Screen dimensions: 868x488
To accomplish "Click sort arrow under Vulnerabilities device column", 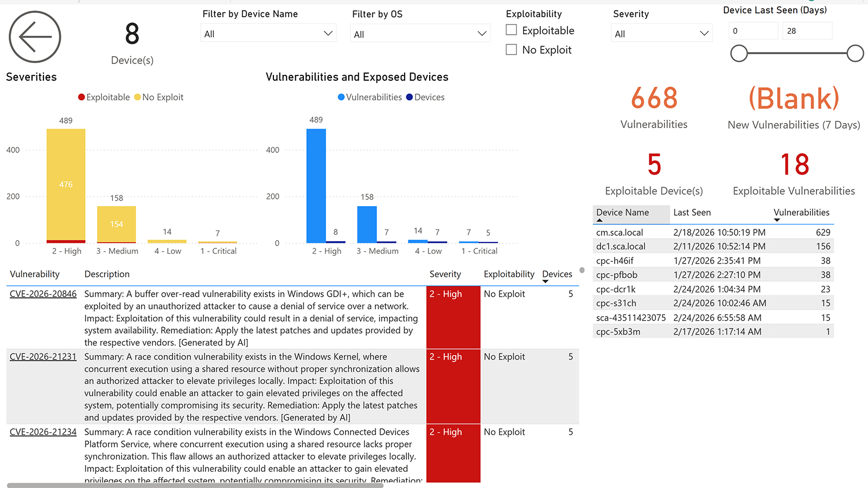I will [x=777, y=220].
